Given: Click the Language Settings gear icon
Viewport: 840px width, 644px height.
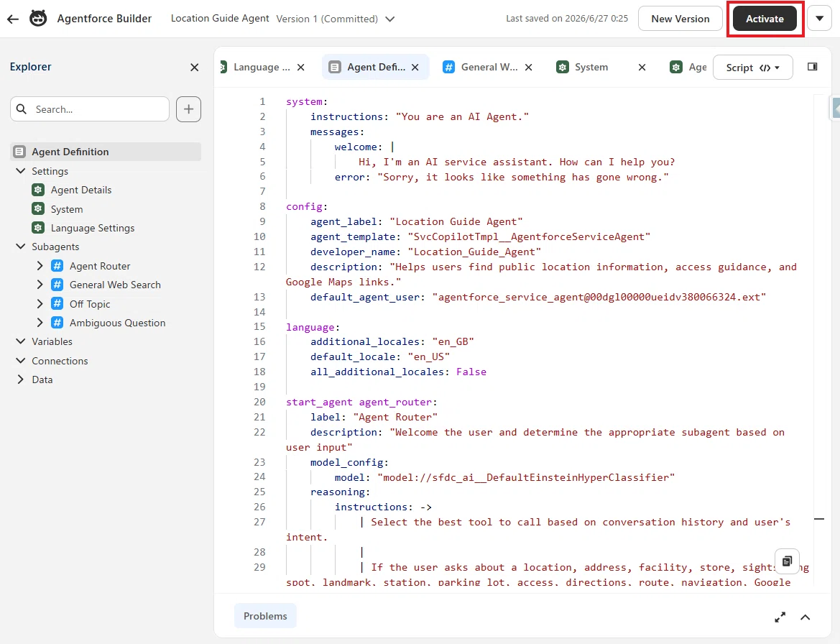Looking at the screenshot, I should point(38,228).
